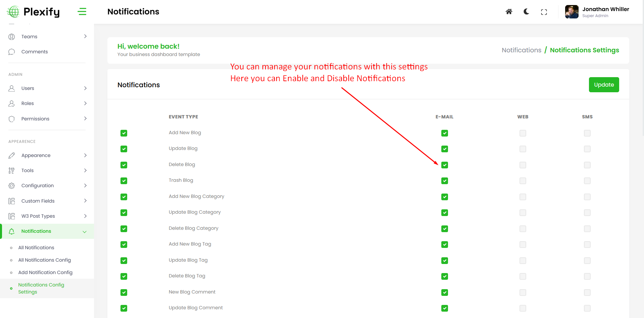Click the Comments bubble icon

point(12,52)
